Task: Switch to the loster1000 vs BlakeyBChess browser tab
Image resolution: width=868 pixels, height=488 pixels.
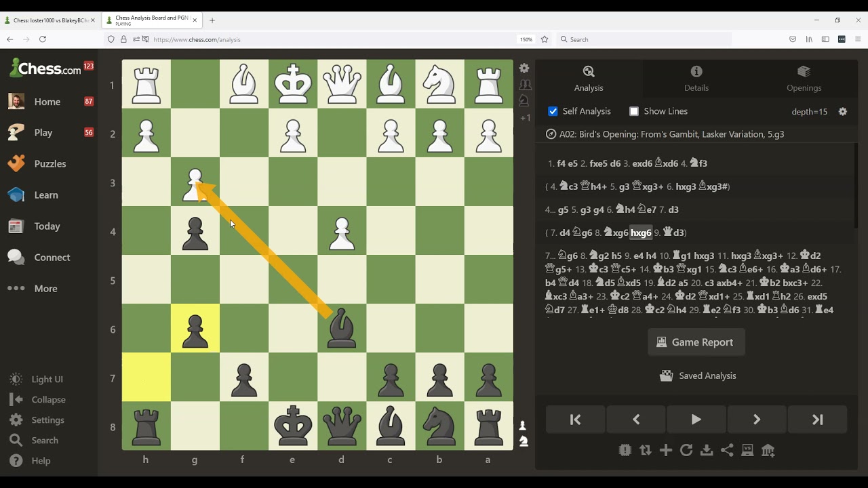Action: click(x=50, y=20)
